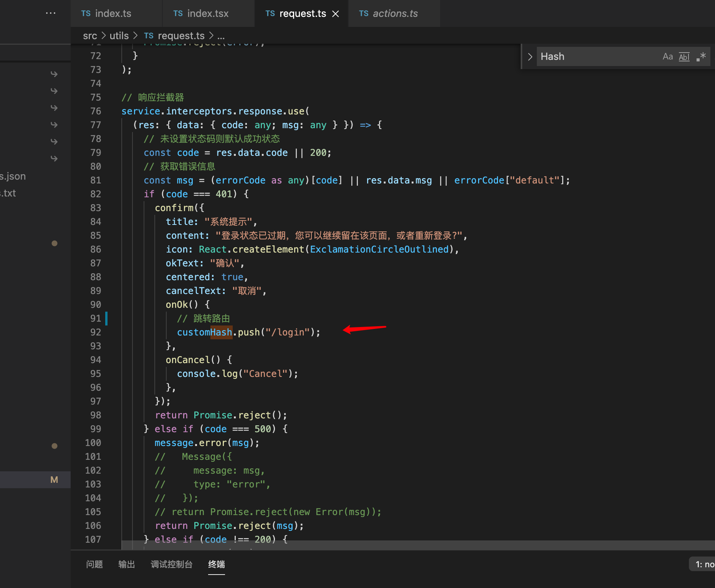Select the modified file row marked M
Image resolution: width=715 pixels, height=588 pixels.
[x=35, y=480]
